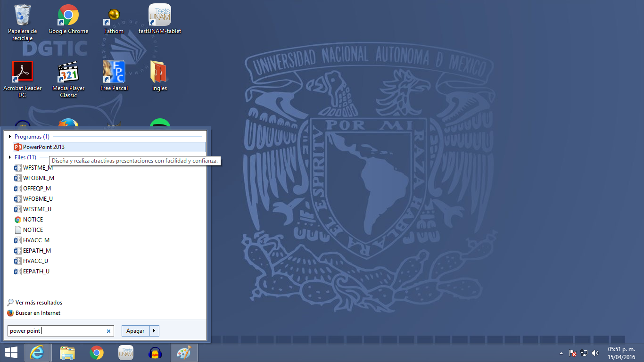The width and height of the screenshot is (644, 362).
Task: Open the clock showing 05:51 p. m.
Action: [621, 353]
